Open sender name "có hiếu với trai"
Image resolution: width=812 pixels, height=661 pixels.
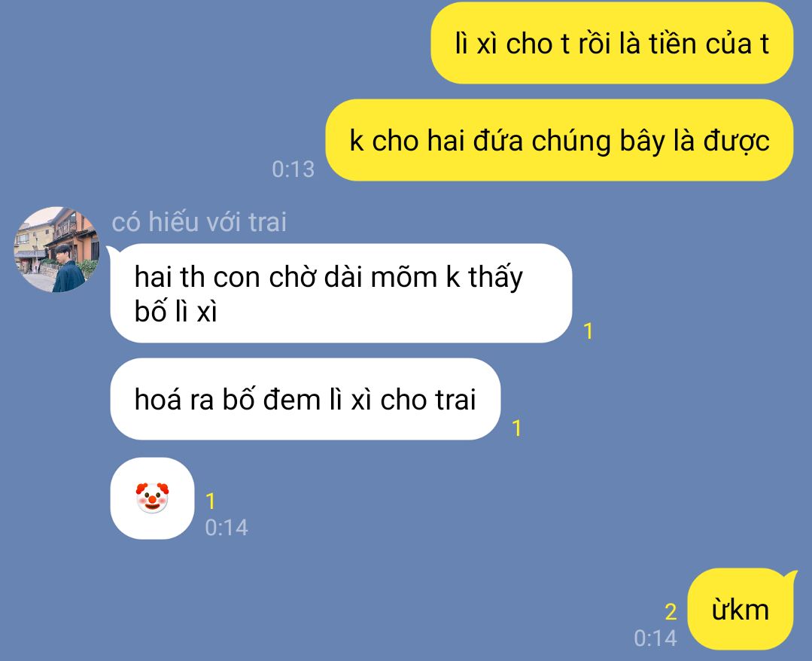tap(199, 222)
